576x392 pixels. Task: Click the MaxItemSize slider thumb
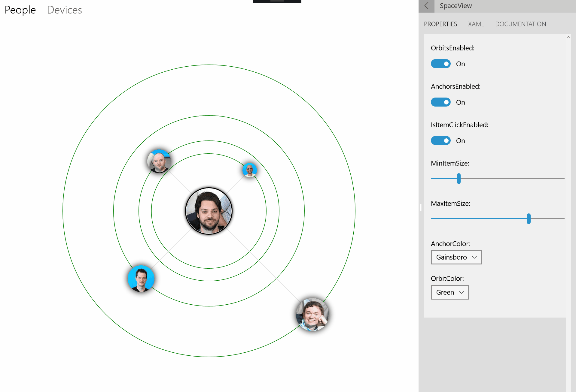(529, 219)
